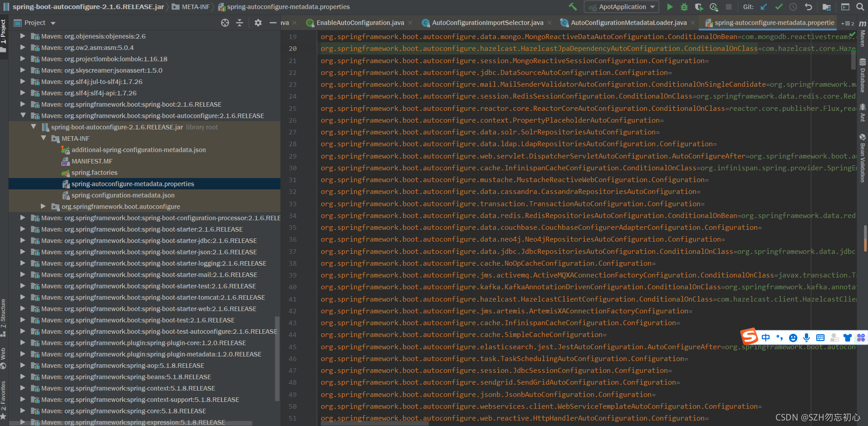Click the Git Commit green checkmark

click(x=779, y=7)
